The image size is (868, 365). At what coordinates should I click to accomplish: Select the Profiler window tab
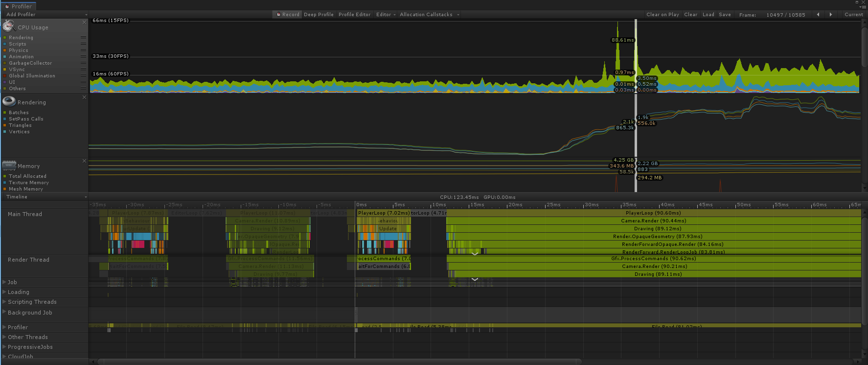pyautogui.click(x=19, y=6)
